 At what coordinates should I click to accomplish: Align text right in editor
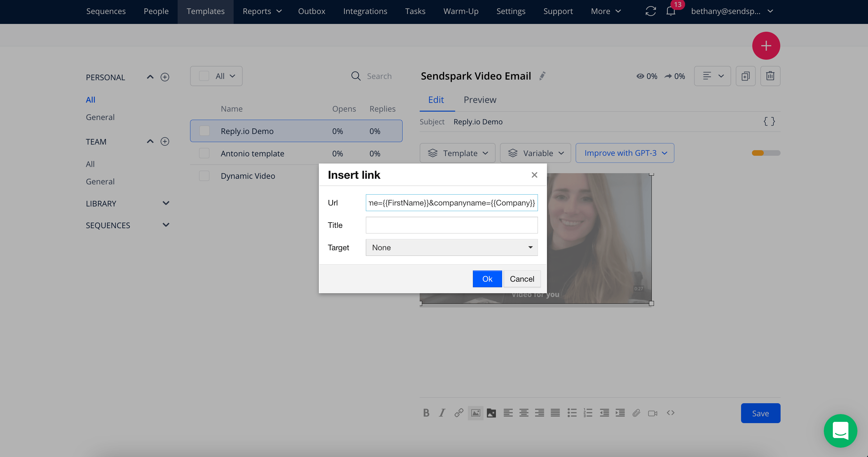pos(539,413)
